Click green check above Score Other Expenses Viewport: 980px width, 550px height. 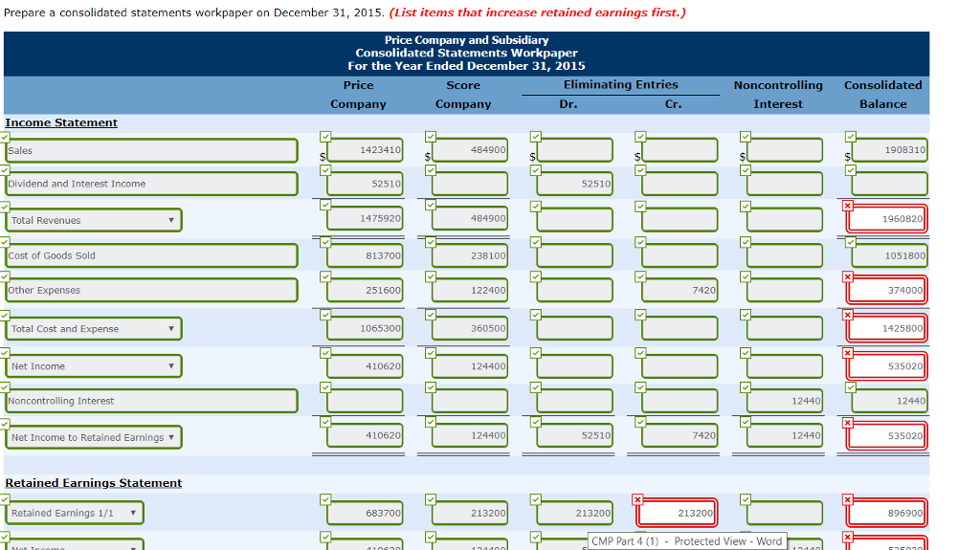[x=430, y=276]
